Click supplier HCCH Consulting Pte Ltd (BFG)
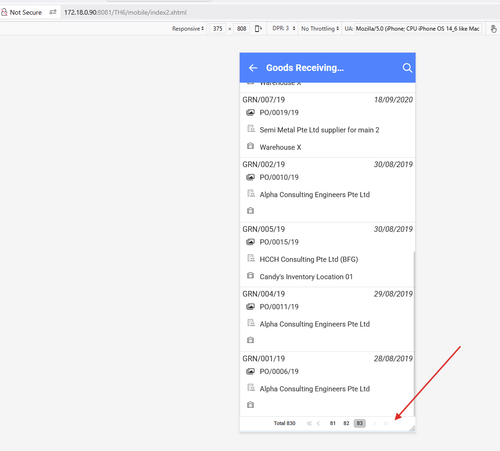The image size is (500, 451). click(x=309, y=259)
